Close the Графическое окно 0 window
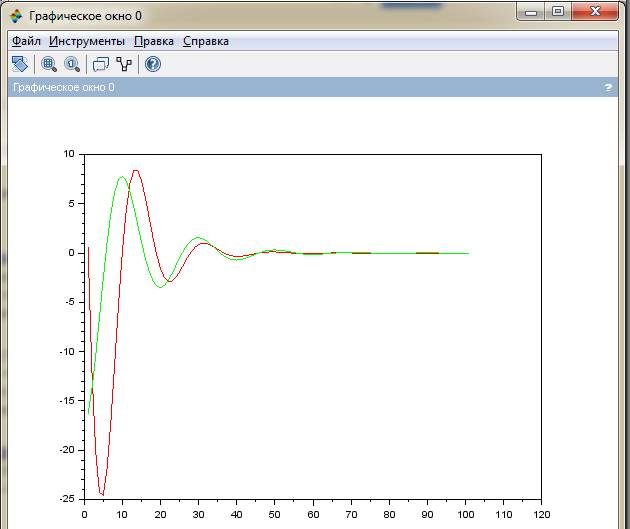 coord(595,12)
